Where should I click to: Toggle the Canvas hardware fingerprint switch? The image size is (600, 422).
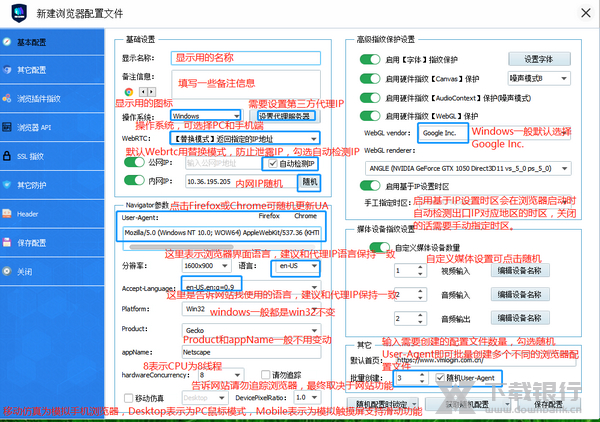click(370, 78)
